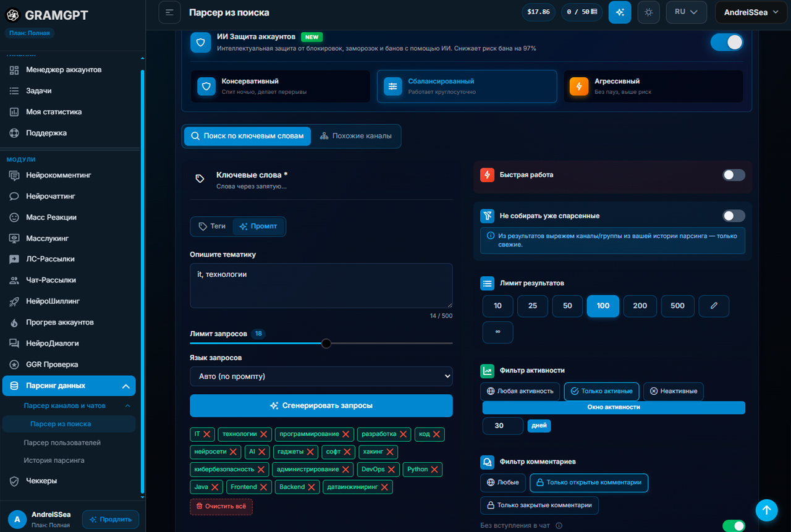Click the Опишите тематику text area

click(x=321, y=285)
